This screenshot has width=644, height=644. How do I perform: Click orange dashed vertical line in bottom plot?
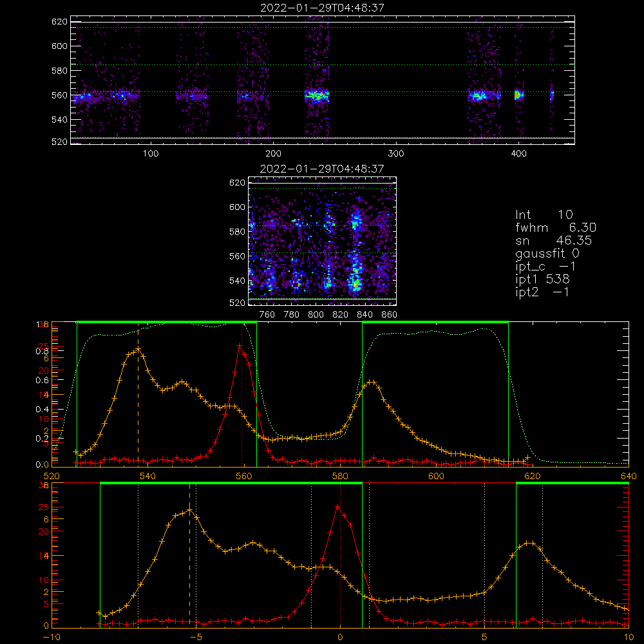[189, 555]
